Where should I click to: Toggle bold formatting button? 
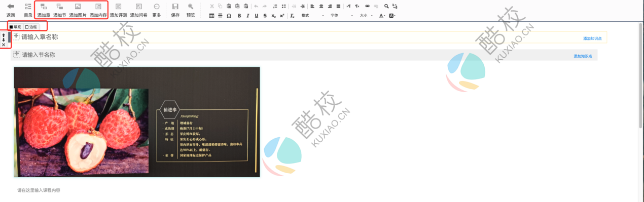click(239, 16)
